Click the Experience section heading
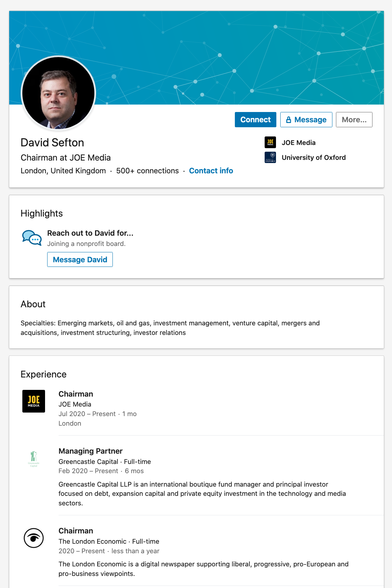Screen dimensions: 392x588 pyautogui.click(x=44, y=375)
